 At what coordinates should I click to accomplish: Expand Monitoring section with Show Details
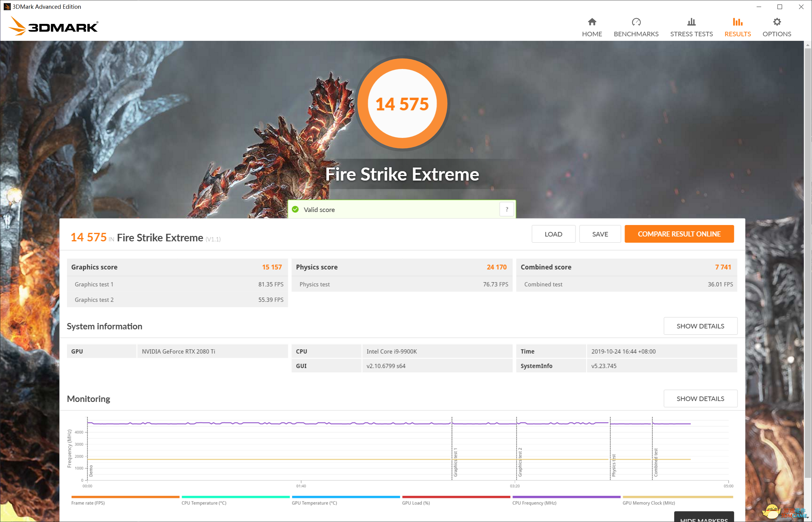pyautogui.click(x=700, y=399)
